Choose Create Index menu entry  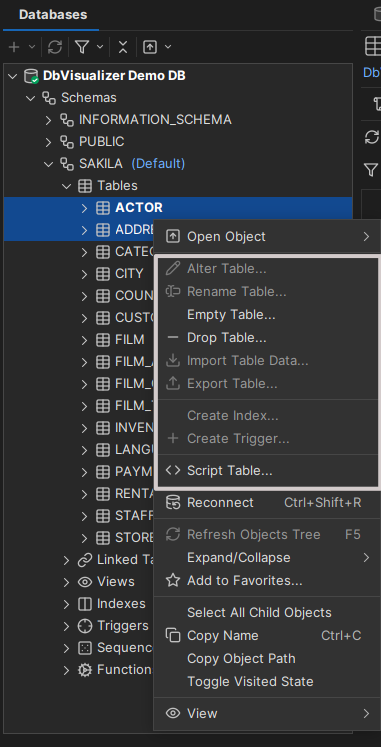pyautogui.click(x=268, y=415)
